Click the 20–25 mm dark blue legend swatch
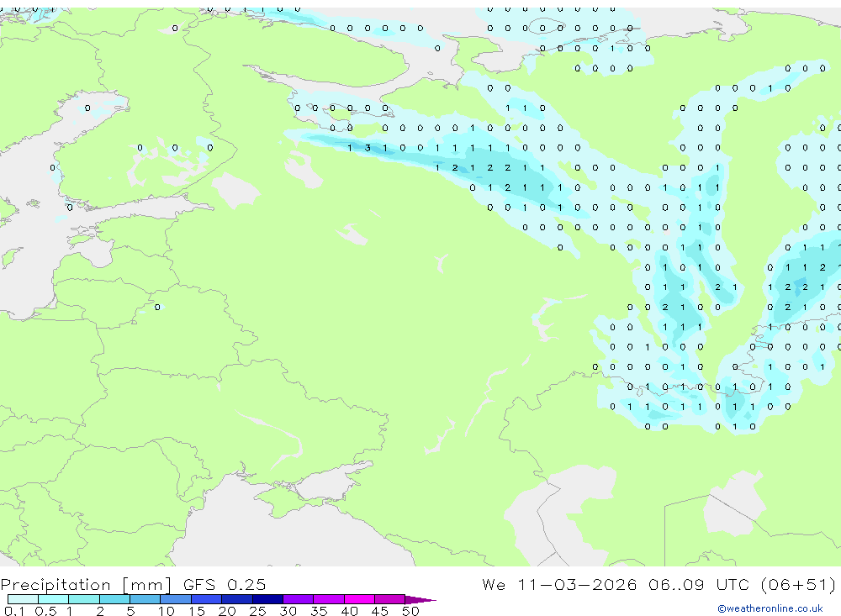This screenshot has width=841, height=616. click(237, 599)
